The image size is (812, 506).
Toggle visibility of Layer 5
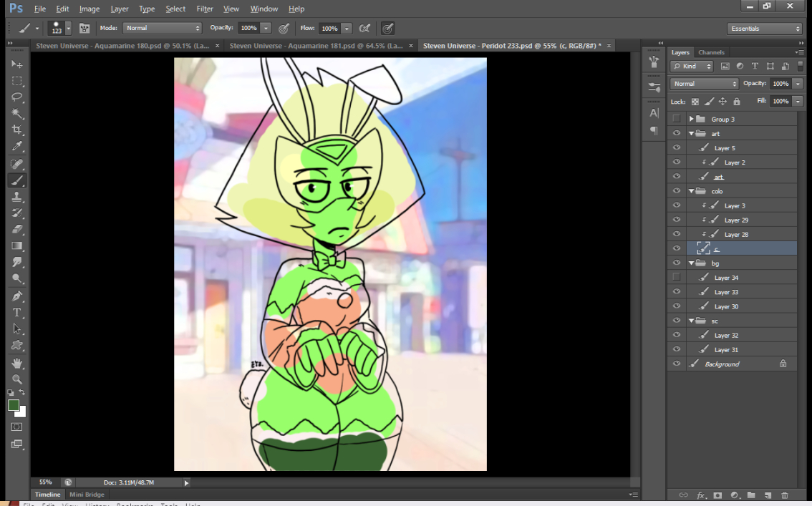tap(676, 147)
